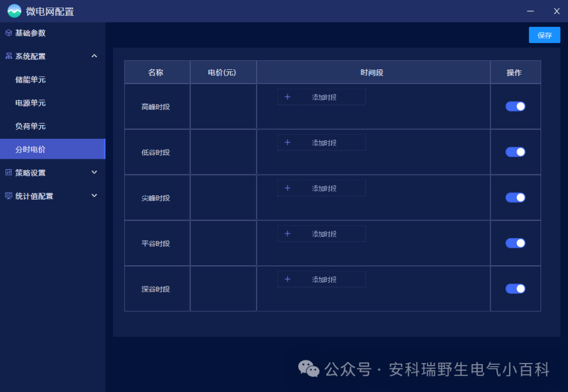This screenshot has height=392, width=568.
Task: Click the 操作 column header
Action: point(516,73)
